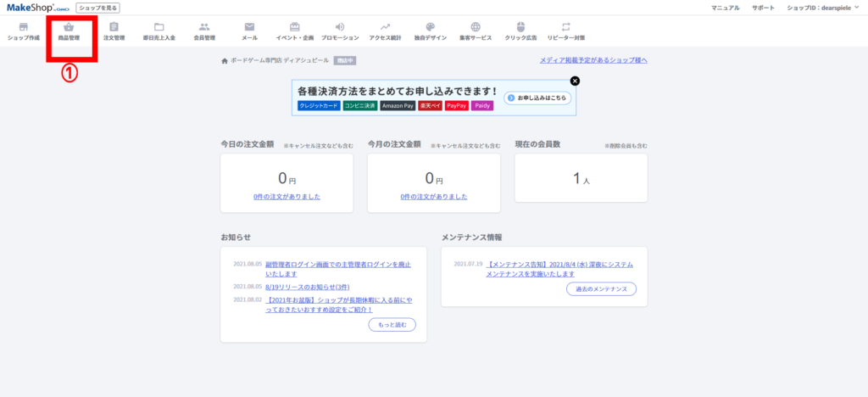The height and width of the screenshot is (397, 868).
Task: Open the 【2021年お盆版】 news link
Action: [x=338, y=305]
